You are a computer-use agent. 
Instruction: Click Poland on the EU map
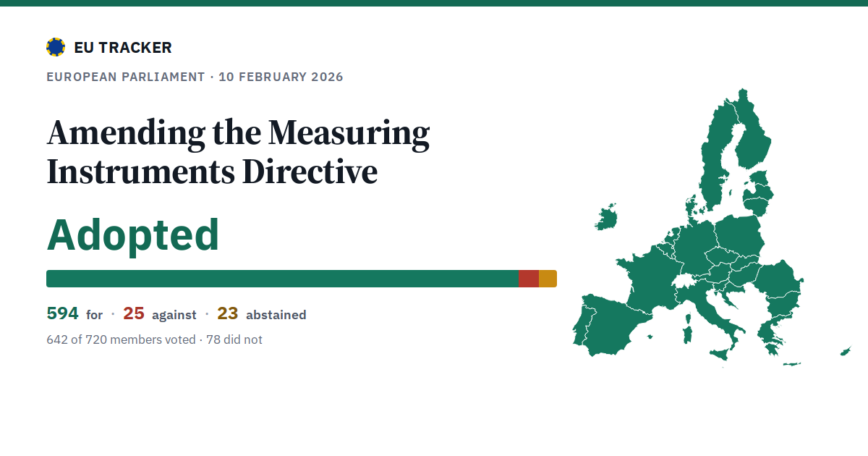click(739, 235)
